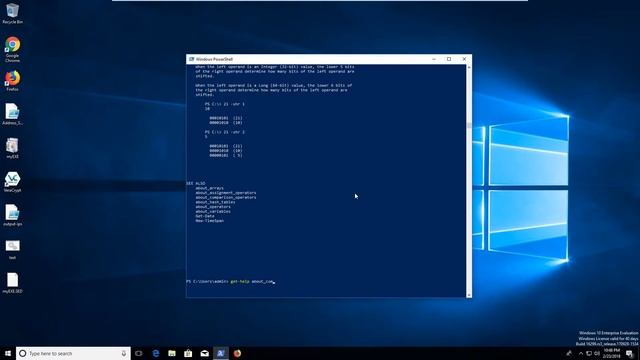Click the PowerShell scrollbar down arrow
640x360 pixels.
point(469,295)
